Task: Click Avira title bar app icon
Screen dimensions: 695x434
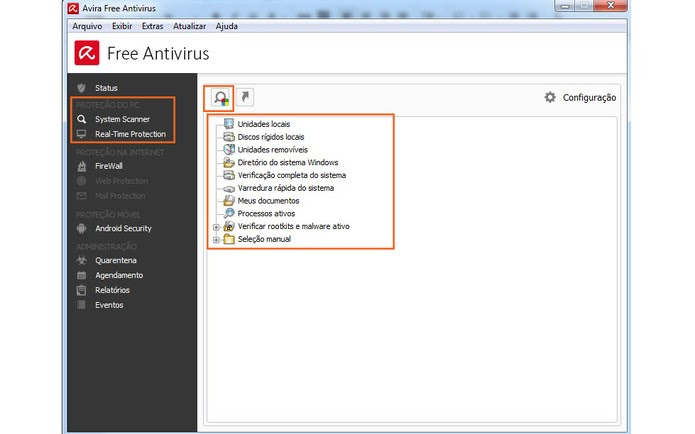Action: 73,8
